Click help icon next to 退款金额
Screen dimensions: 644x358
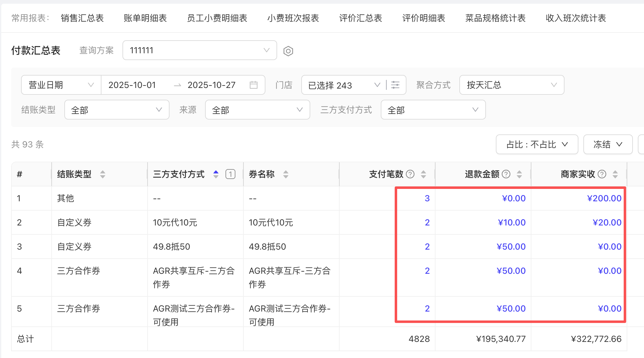[x=506, y=174]
